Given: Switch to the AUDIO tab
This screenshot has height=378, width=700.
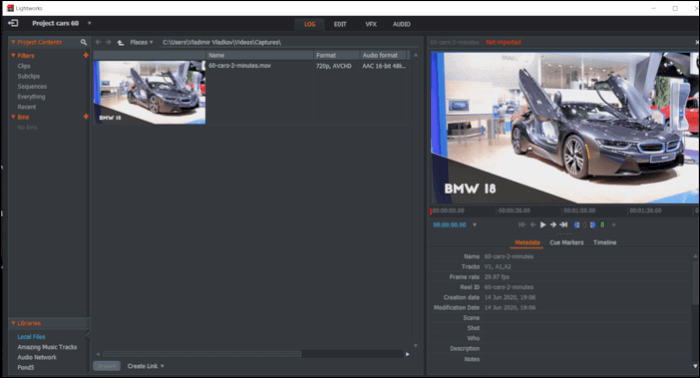Looking at the screenshot, I should point(401,24).
